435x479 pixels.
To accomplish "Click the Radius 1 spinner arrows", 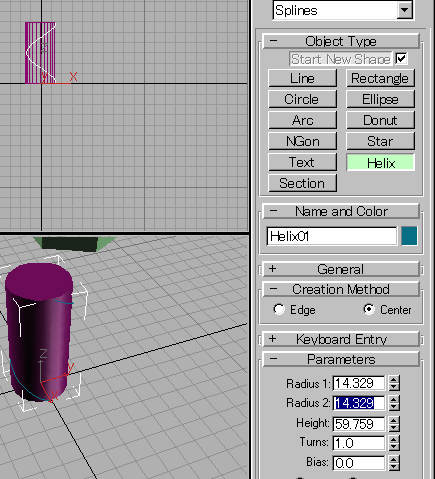I will [x=394, y=383].
